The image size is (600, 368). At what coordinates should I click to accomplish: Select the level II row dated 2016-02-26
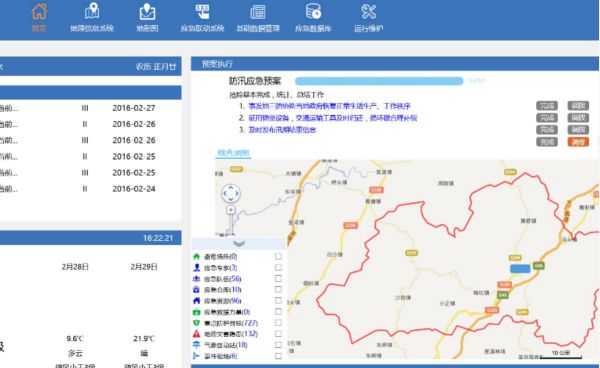(91, 124)
